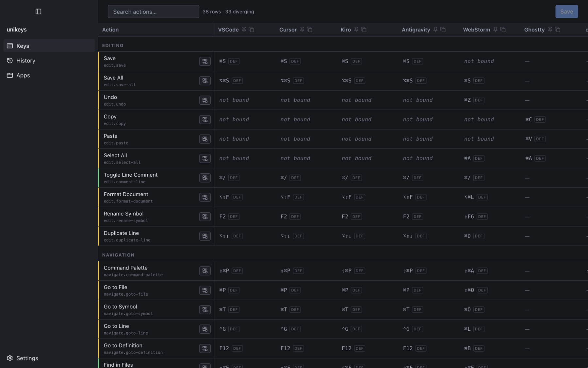Click the shortcut icon in the Save row
588x368 pixels.
coord(205,61)
